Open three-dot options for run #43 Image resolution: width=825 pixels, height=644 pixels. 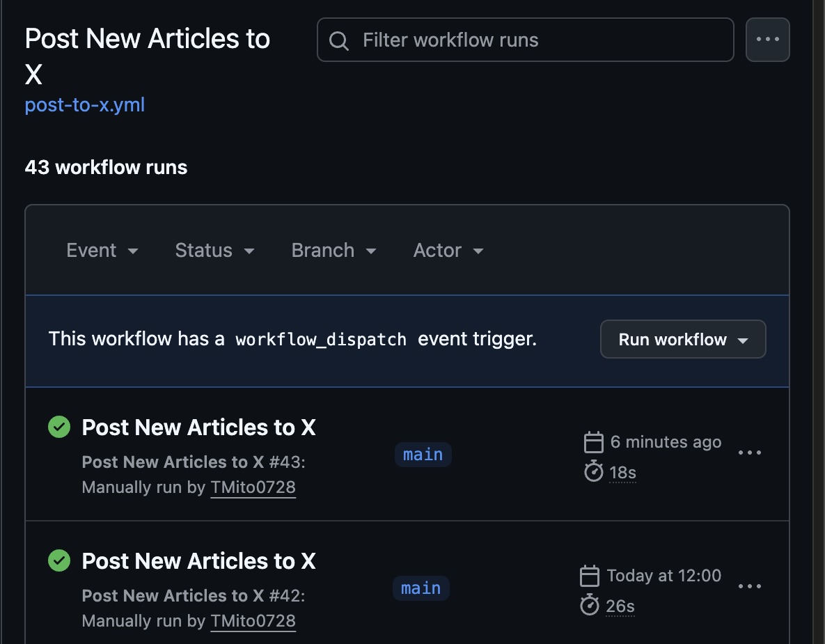tap(750, 453)
